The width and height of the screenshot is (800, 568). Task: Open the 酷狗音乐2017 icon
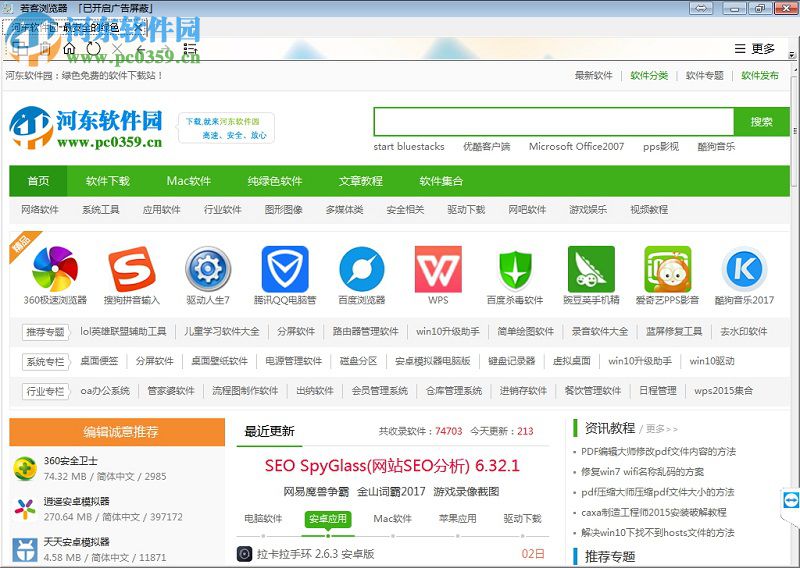tap(744, 269)
